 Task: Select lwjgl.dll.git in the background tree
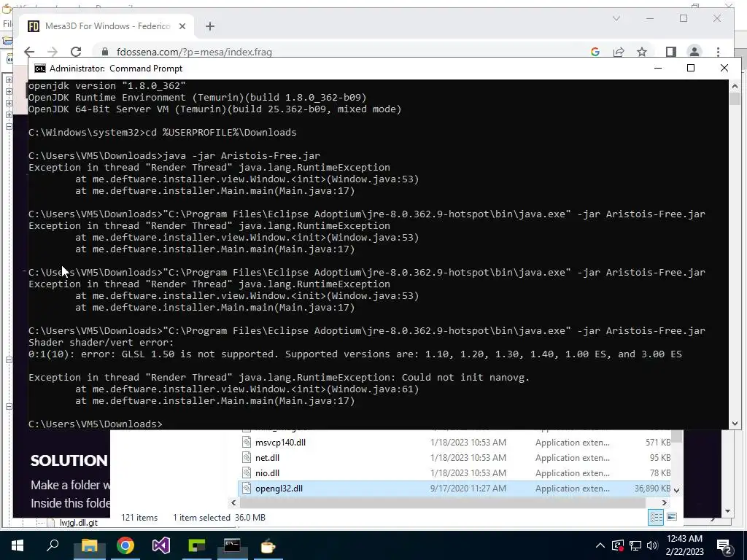[79, 523]
